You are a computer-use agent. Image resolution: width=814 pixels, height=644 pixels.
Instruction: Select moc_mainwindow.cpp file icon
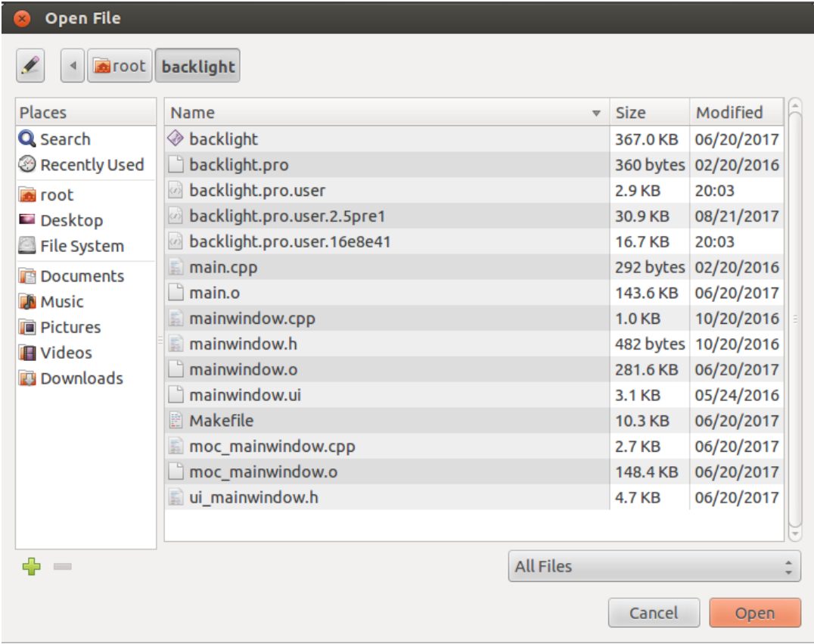176,446
